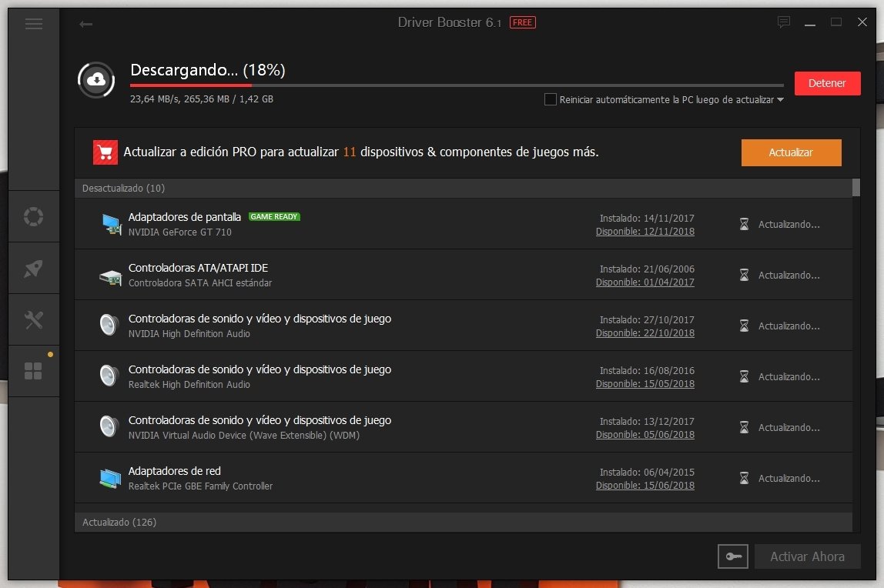Click the hourglass in the NVIDIA GeForce row
The image size is (884, 588).
[744, 224]
